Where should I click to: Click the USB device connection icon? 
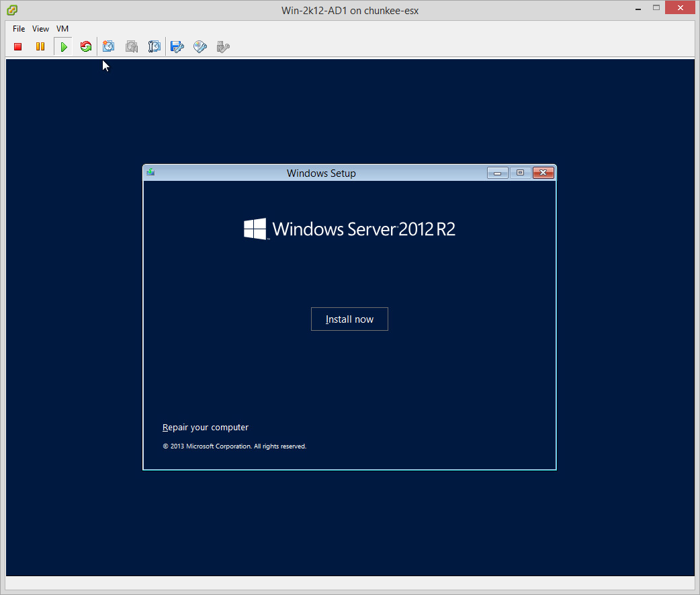[223, 47]
